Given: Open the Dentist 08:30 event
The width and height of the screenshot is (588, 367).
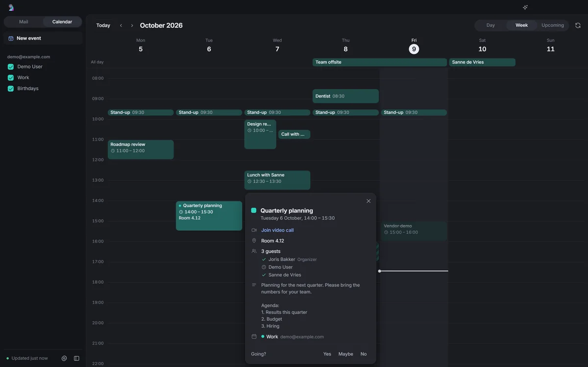Looking at the screenshot, I should [x=345, y=96].
